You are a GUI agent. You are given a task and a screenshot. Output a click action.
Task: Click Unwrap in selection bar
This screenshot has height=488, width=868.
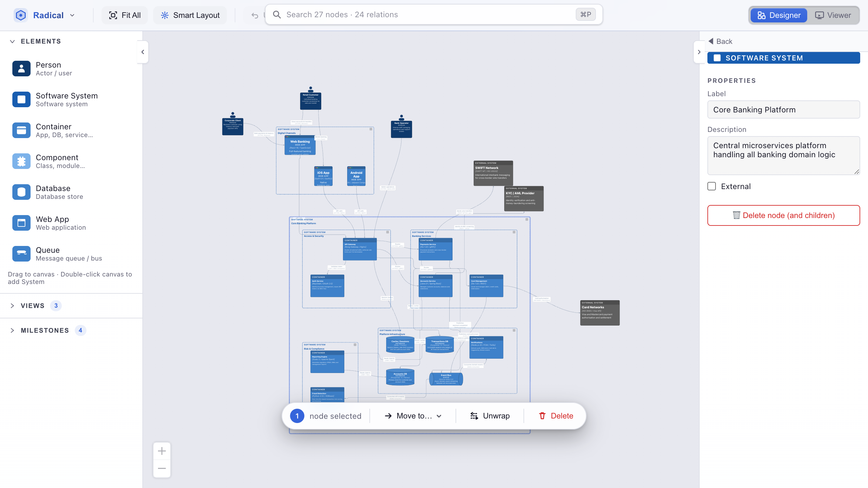(x=490, y=416)
